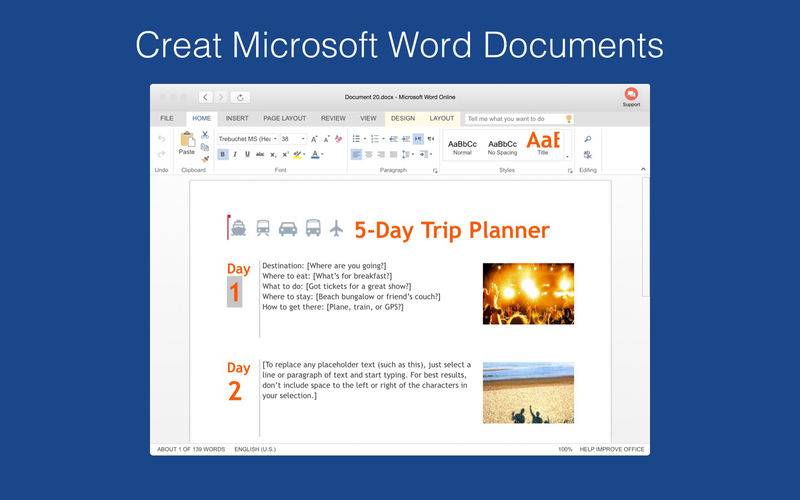Screen dimensions: 800x500
Task: Click the Numbering list icon
Action: point(374,139)
